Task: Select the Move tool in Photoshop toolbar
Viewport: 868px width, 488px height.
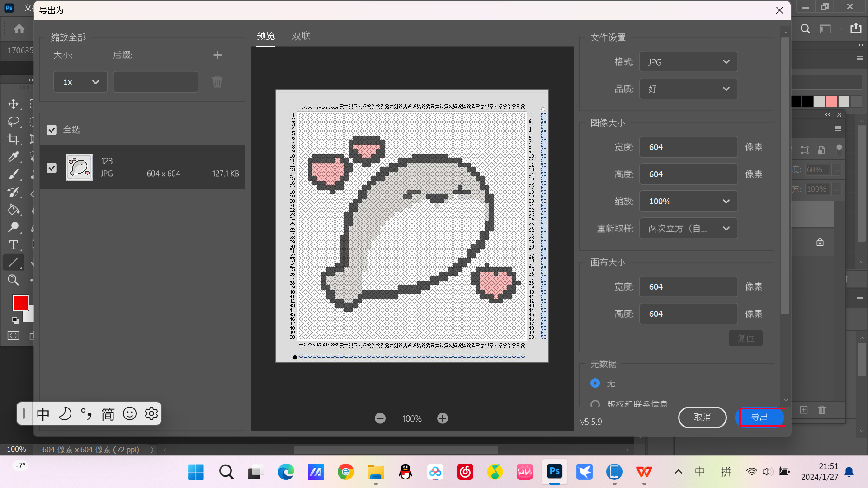Action: [13, 104]
